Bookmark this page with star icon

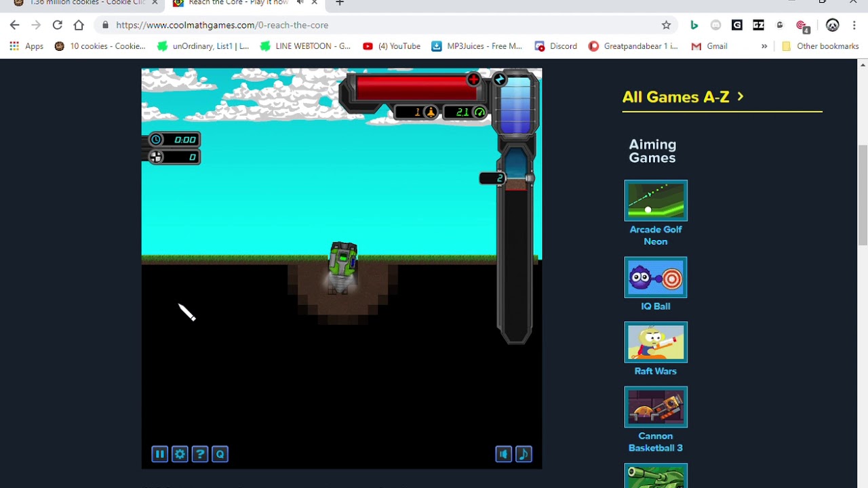tap(666, 25)
